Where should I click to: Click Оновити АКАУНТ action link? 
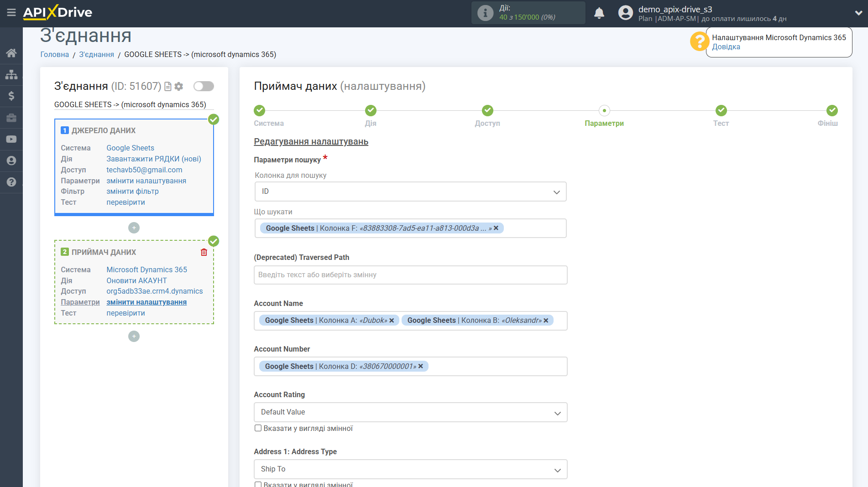(x=136, y=280)
